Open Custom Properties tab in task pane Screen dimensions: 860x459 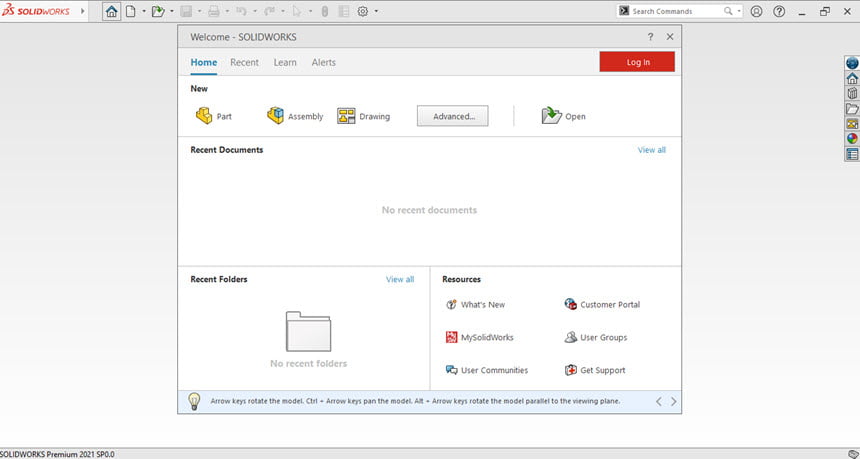click(x=852, y=154)
